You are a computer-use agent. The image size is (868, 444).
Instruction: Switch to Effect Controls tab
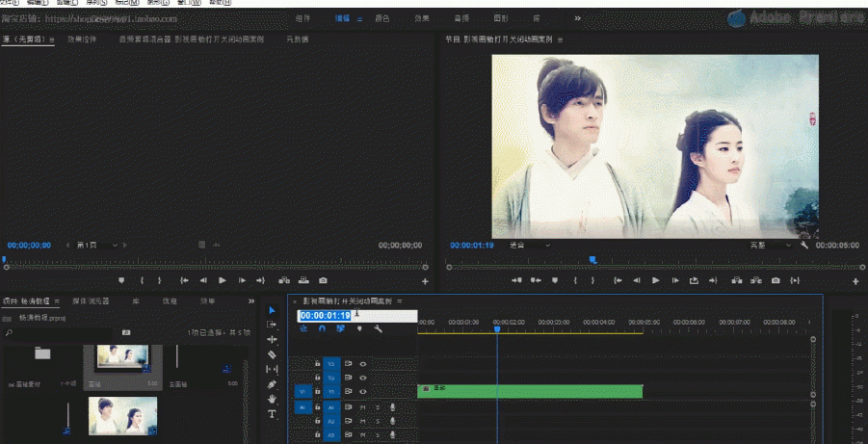click(x=82, y=39)
